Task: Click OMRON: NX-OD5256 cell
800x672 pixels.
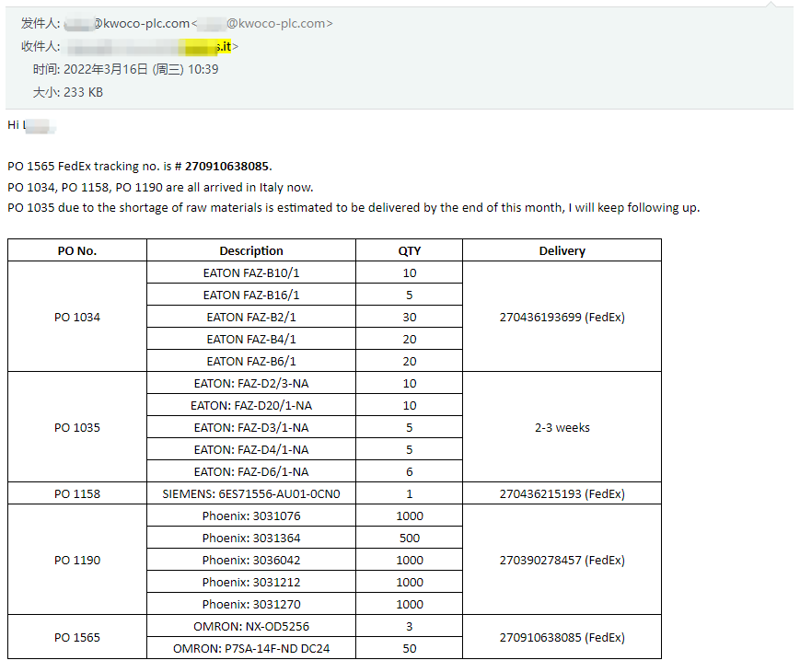Action: click(251, 627)
